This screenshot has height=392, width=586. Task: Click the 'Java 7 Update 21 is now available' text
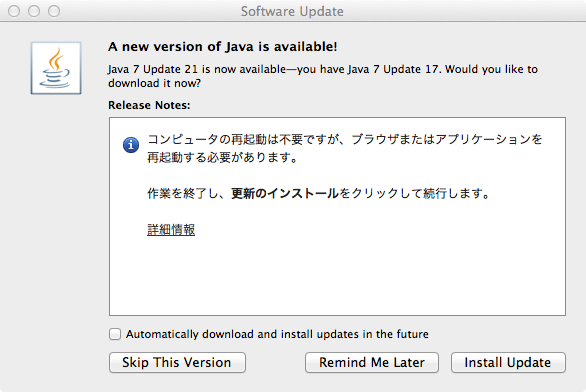(x=197, y=70)
